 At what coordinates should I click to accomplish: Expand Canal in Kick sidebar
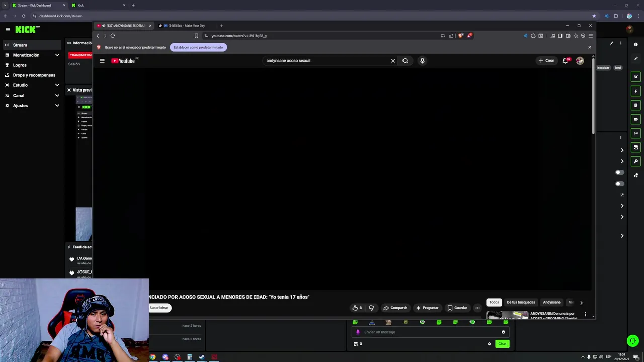(x=32, y=96)
